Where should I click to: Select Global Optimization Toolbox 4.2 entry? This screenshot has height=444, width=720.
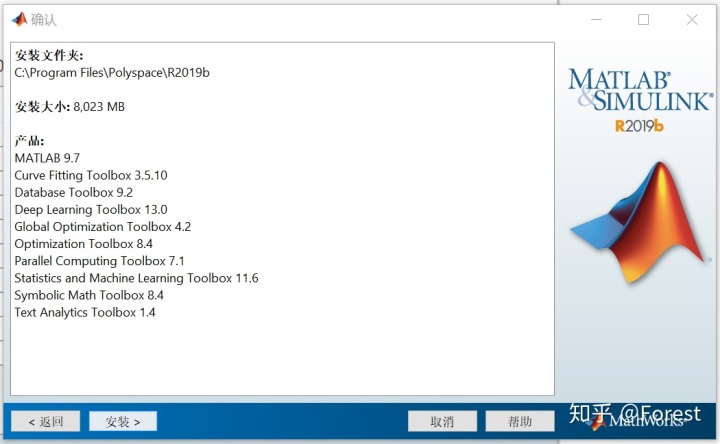[x=102, y=227]
